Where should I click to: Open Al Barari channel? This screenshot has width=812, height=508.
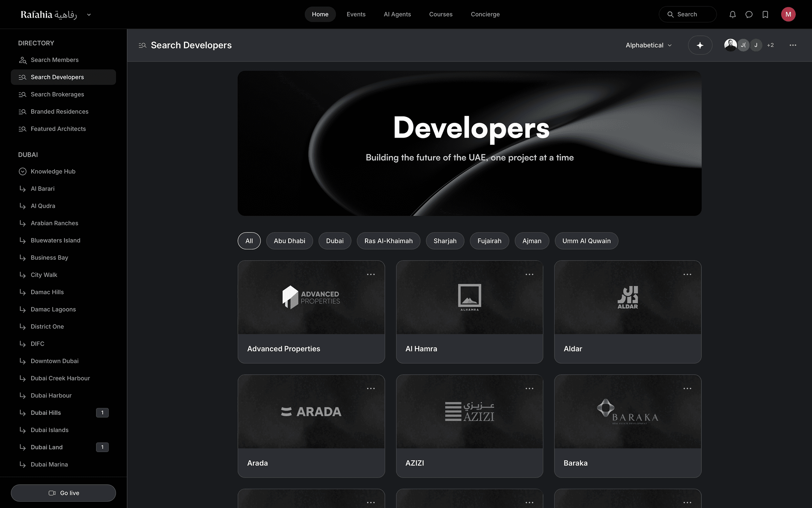(63, 189)
